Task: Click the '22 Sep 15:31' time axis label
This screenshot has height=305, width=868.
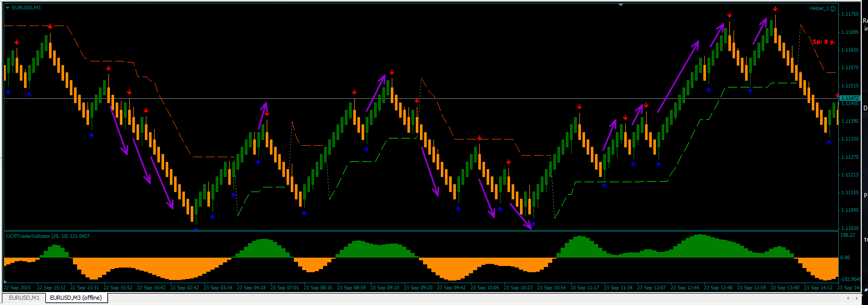Action: pyautogui.click(x=85, y=288)
